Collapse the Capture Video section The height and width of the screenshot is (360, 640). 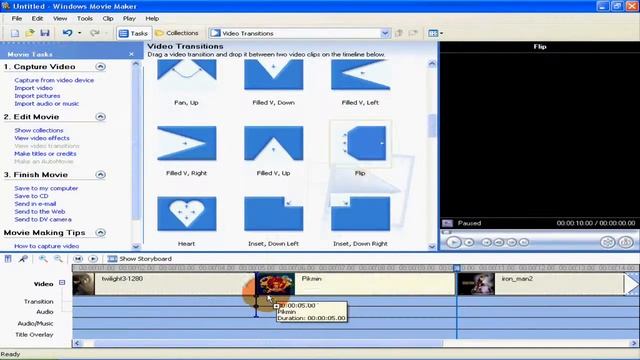click(x=100, y=67)
